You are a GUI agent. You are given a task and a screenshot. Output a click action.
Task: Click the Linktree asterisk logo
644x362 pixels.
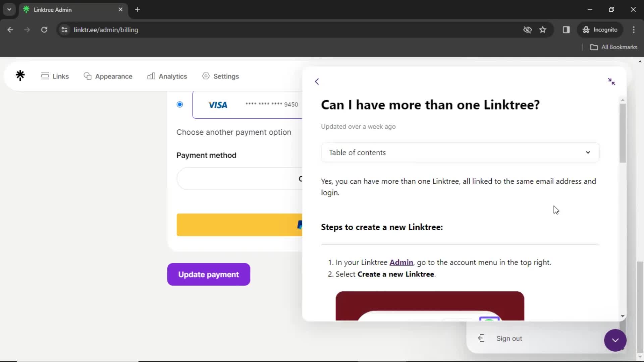20,76
